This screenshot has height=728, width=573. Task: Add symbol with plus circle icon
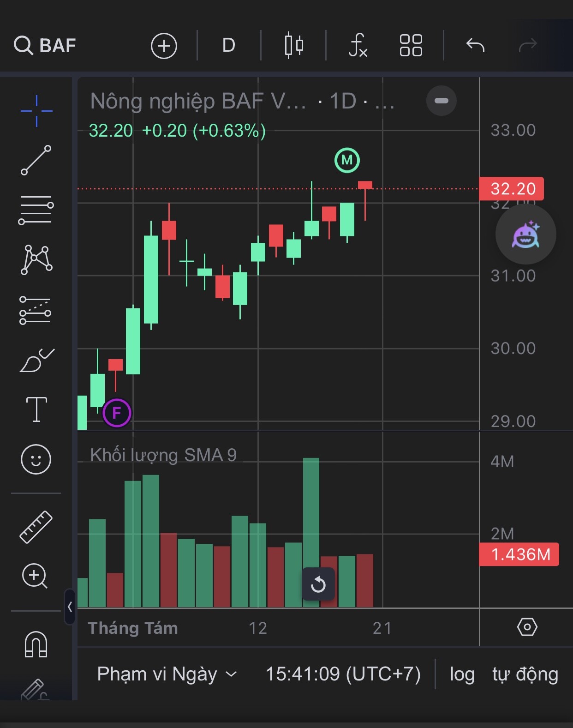click(x=164, y=46)
